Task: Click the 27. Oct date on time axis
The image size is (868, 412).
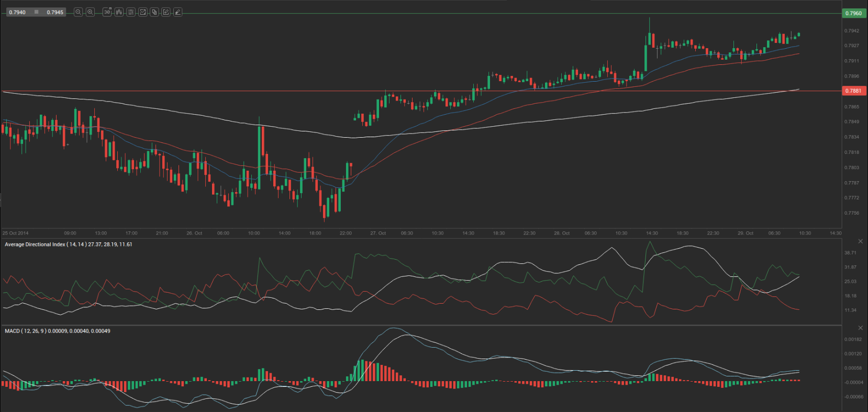Action: click(377, 233)
